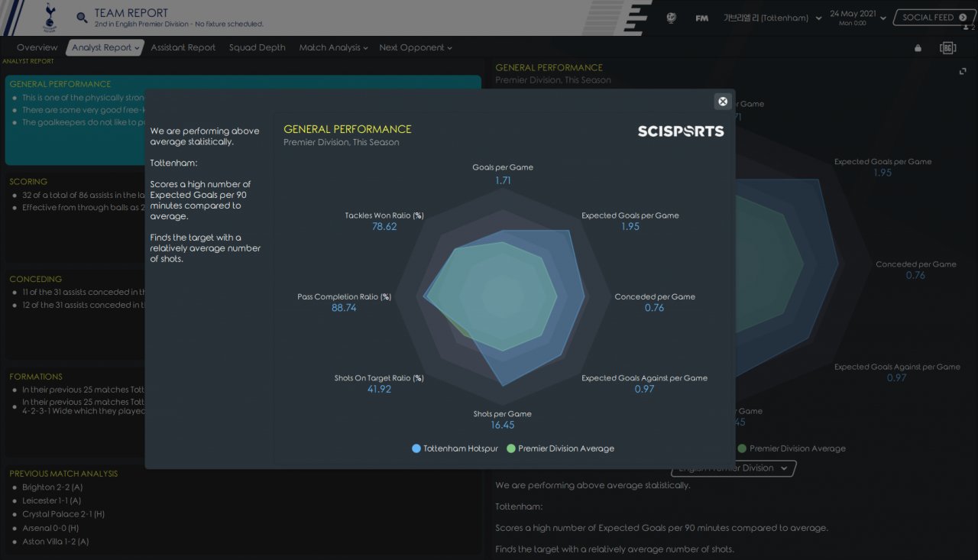Open the manager profile dropdown (Tottenham)
978x560 pixels.
pos(772,18)
